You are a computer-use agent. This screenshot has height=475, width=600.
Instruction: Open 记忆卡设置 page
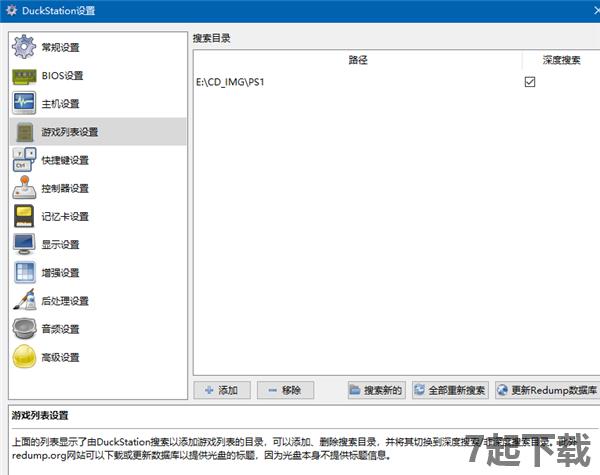pos(98,216)
